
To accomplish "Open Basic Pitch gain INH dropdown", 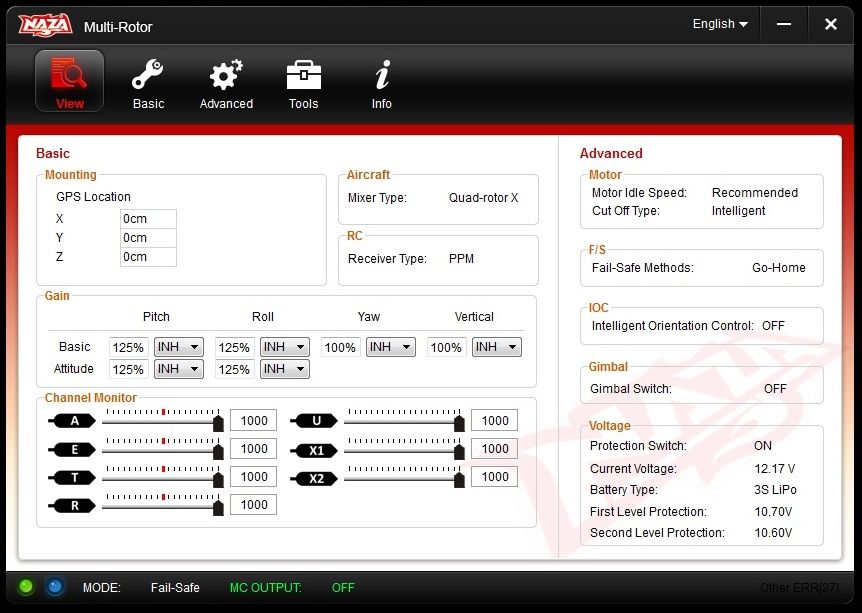I will coord(179,347).
